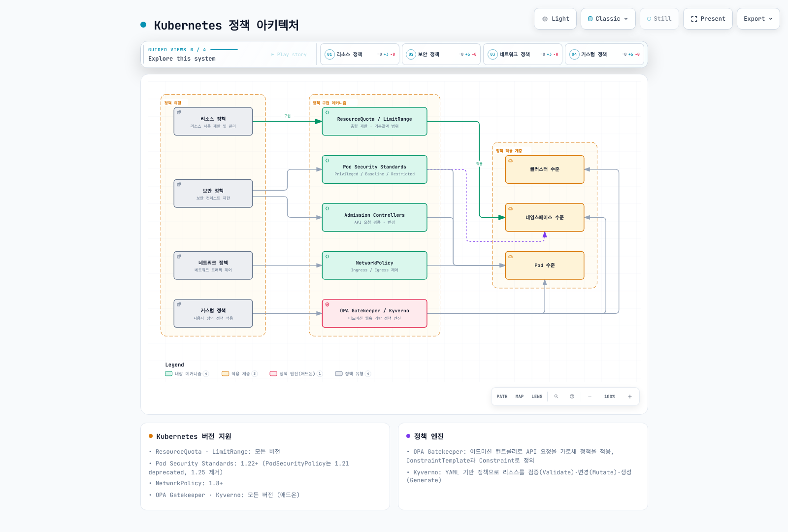Click the 보안 정책 node

click(x=213, y=194)
